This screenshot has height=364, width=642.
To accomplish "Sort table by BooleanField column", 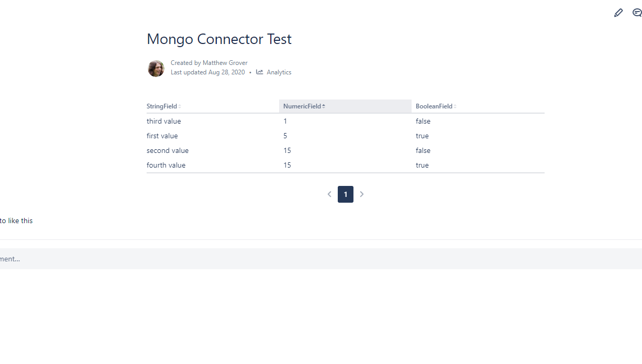I will pyautogui.click(x=436, y=106).
